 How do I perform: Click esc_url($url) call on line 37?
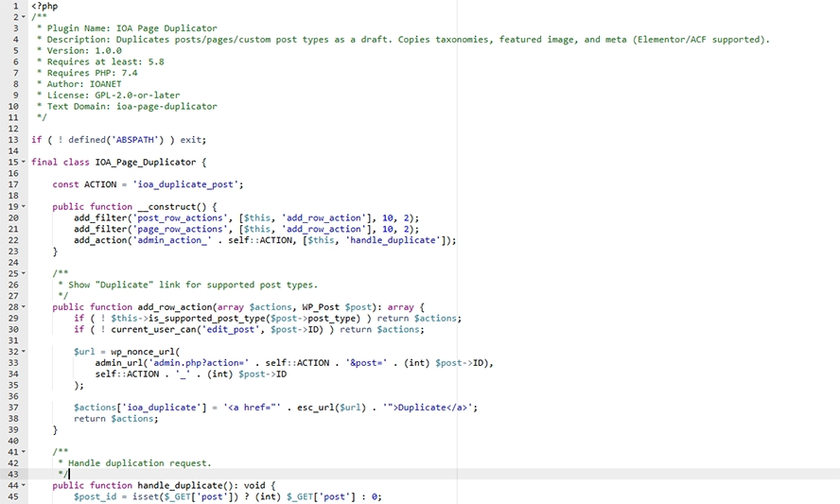[332, 408]
